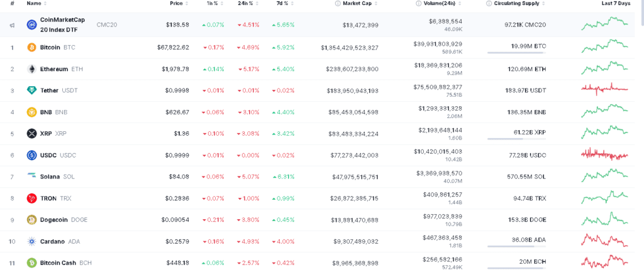The height and width of the screenshot is (272, 644).
Task: Open Ethereum's last 7 days sparkline chart
Action: click(604, 67)
